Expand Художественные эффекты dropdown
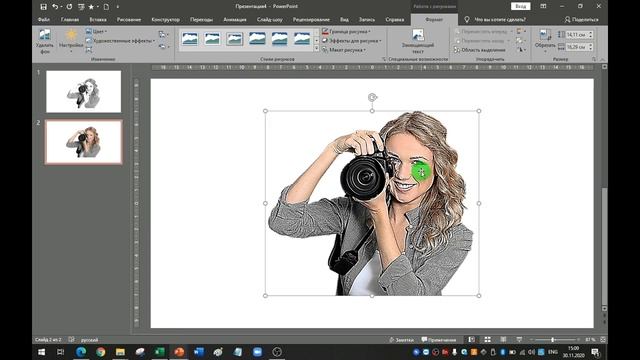This screenshot has height=360, width=640. coord(120,41)
